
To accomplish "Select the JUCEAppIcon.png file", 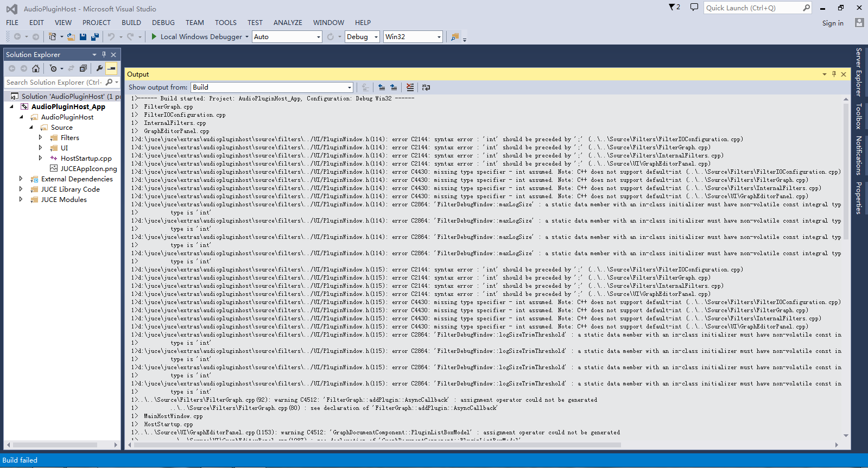I will click(x=88, y=168).
